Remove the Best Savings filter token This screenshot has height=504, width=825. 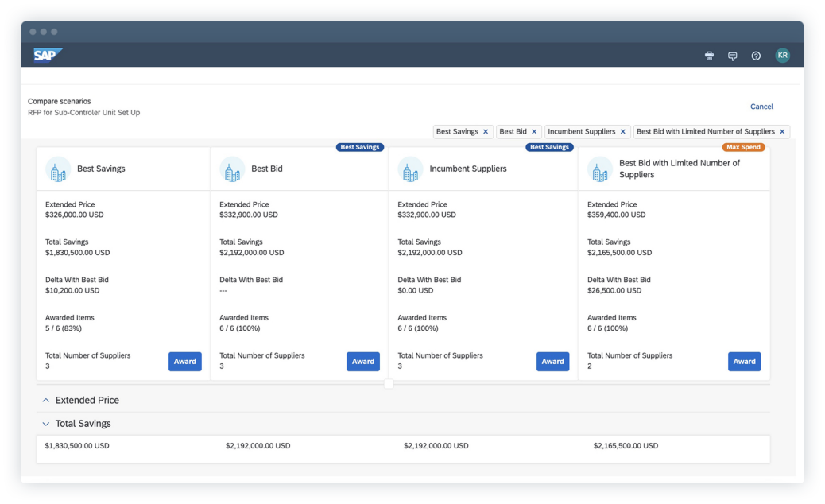(486, 132)
